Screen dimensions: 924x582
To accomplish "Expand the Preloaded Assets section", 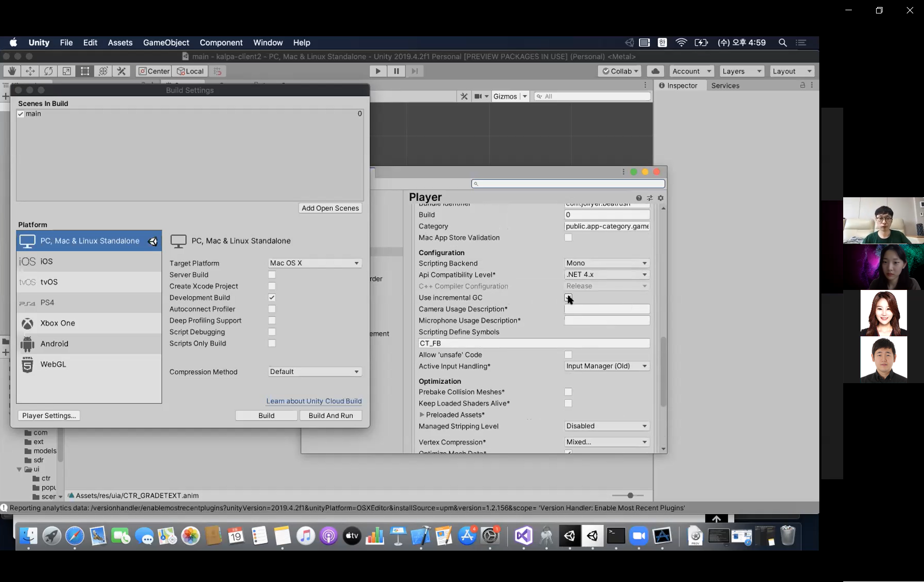I will point(422,415).
